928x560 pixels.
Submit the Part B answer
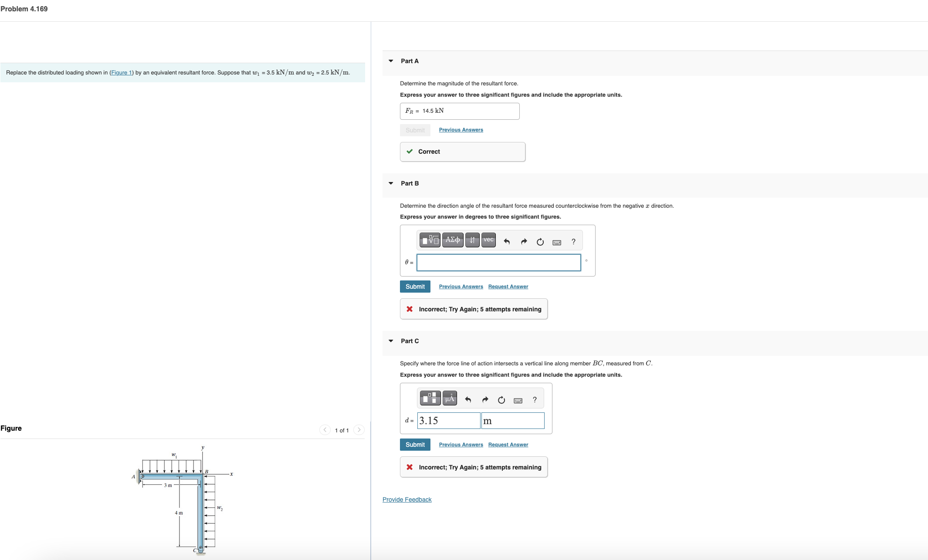pyautogui.click(x=415, y=287)
